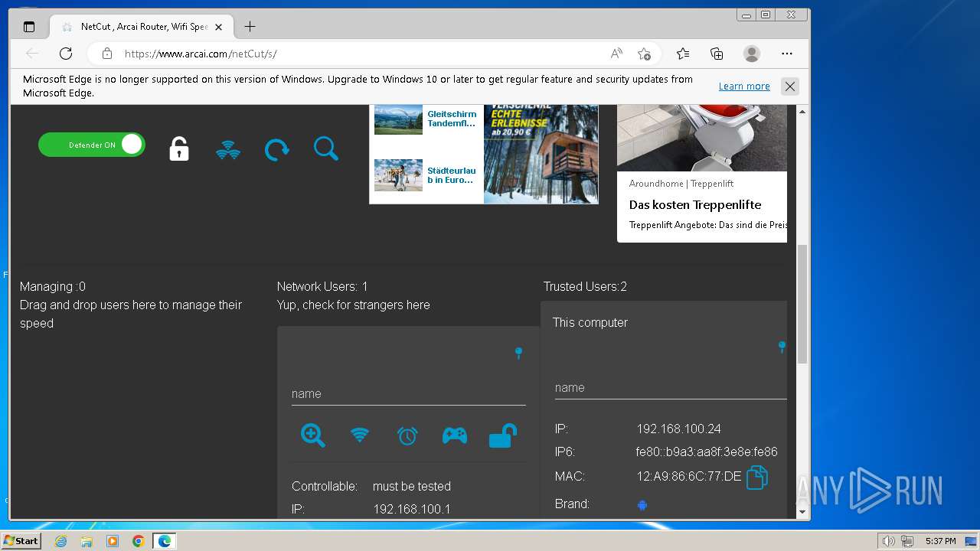
Task: Click the clock showing 5:37 PM
Action: click(941, 541)
